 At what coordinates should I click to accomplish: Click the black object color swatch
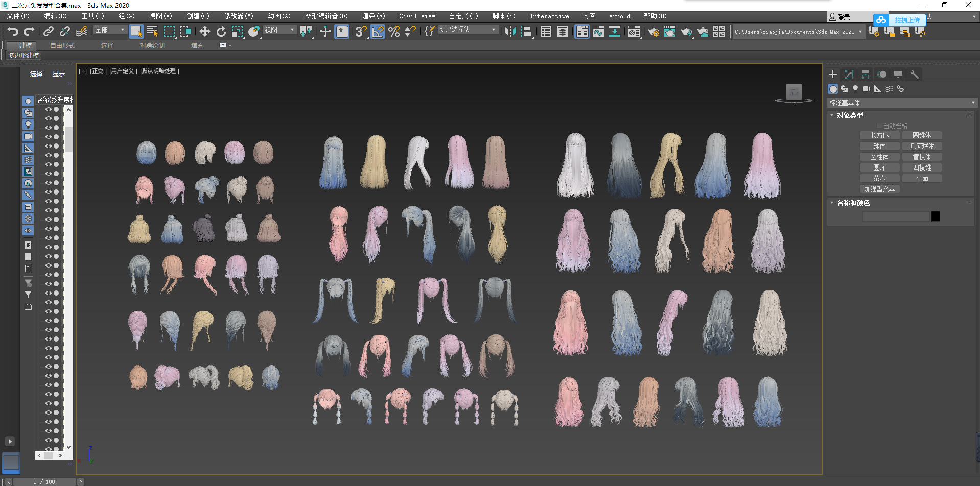coord(936,216)
